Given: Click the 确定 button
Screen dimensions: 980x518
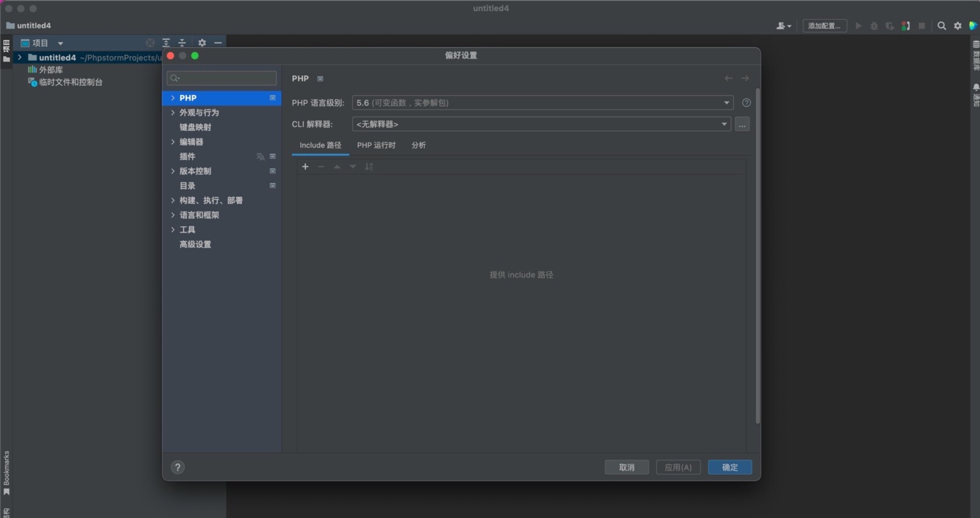Looking at the screenshot, I should coord(729,467).
